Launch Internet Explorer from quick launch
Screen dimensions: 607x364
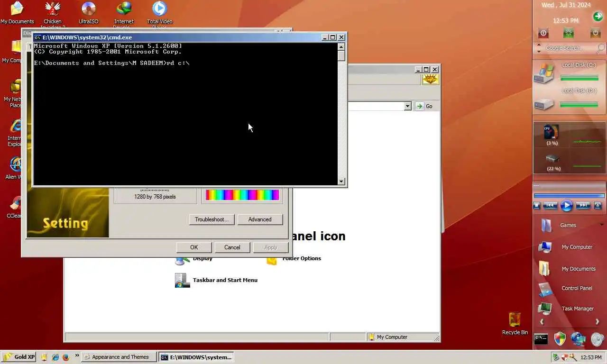pos(55,357)
